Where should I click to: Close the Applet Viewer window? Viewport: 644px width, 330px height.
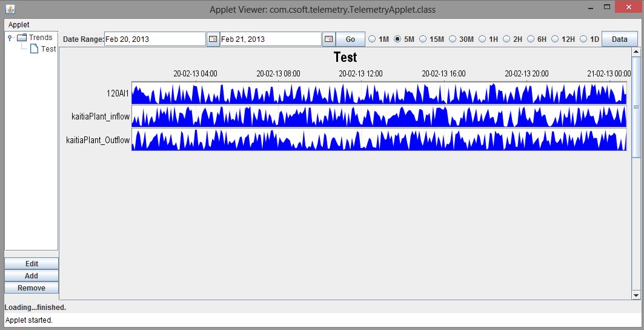coord(628,7)
